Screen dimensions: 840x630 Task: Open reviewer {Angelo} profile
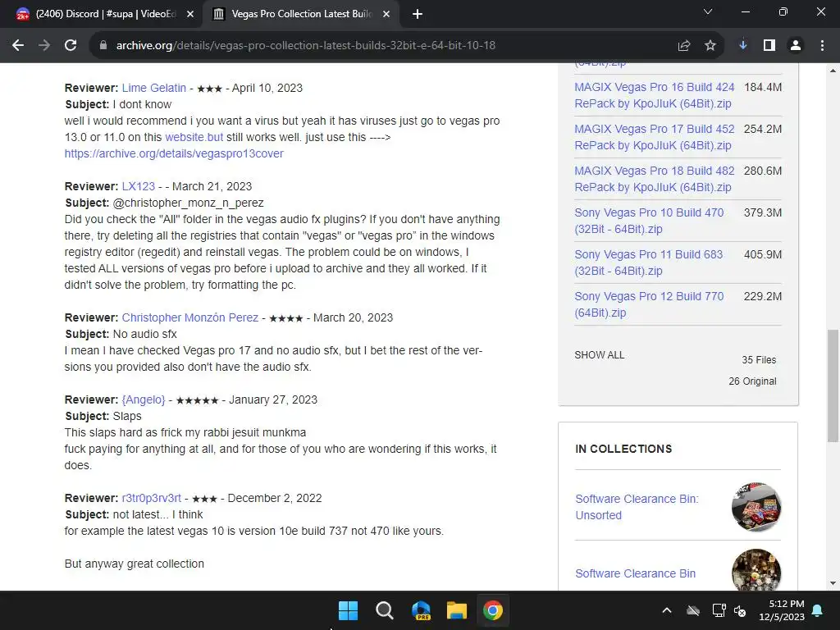(x=143, y=399)
